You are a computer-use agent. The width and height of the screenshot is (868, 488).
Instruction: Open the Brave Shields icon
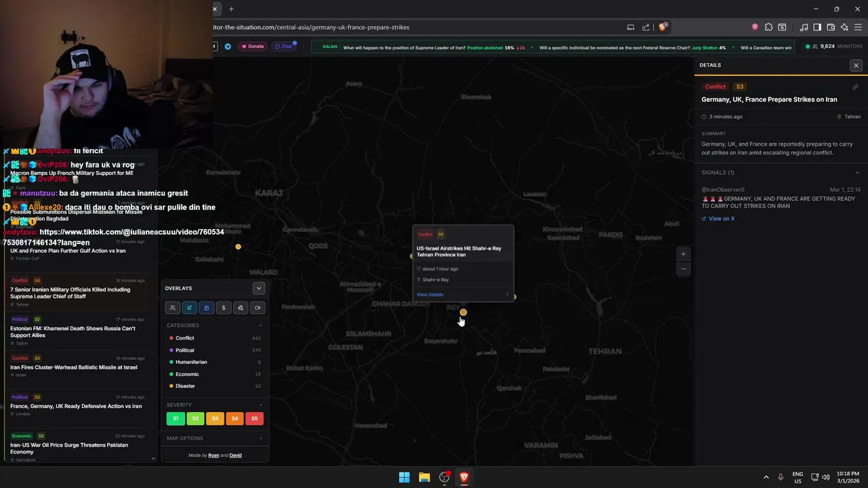[663, 27]
